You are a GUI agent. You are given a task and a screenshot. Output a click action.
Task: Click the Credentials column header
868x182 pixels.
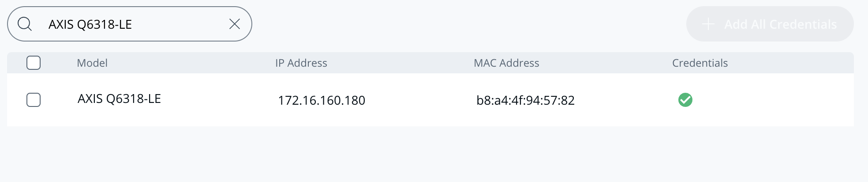coord(700,63)
